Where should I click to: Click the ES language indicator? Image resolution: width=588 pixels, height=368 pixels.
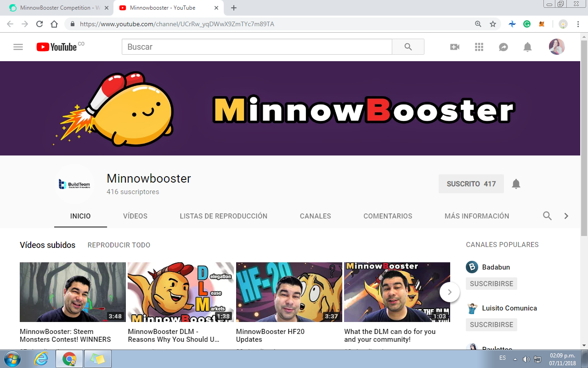click(x=503, y=358)
